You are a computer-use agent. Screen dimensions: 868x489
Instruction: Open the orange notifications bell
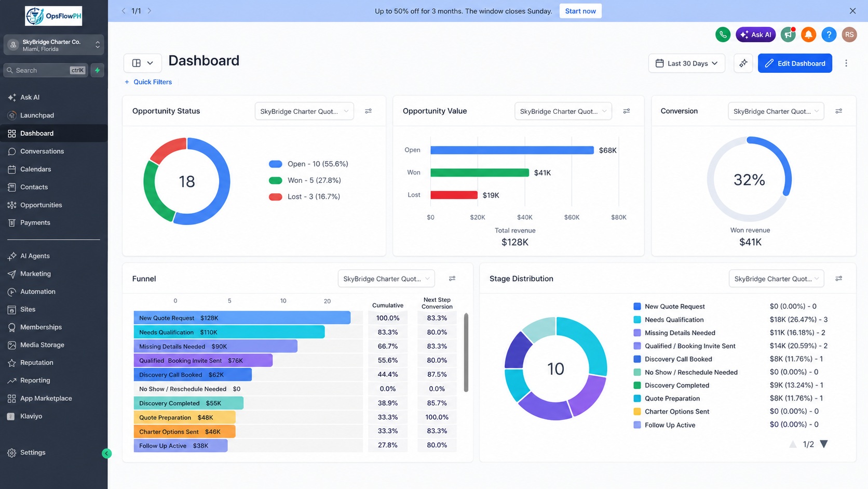tap(808, 34)
